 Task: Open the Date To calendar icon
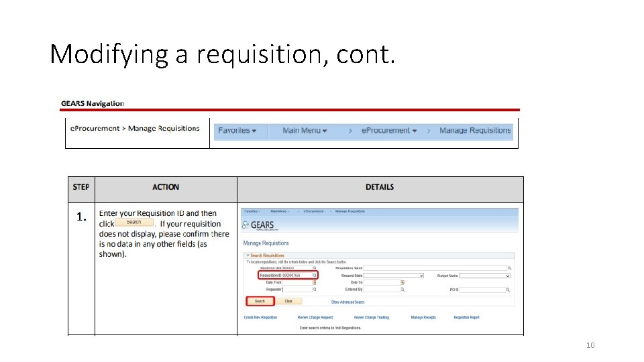click(402, 282)
